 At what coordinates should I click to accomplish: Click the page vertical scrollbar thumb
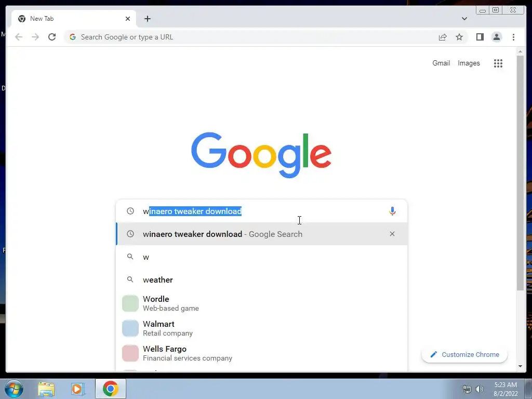tap(521, 173)
